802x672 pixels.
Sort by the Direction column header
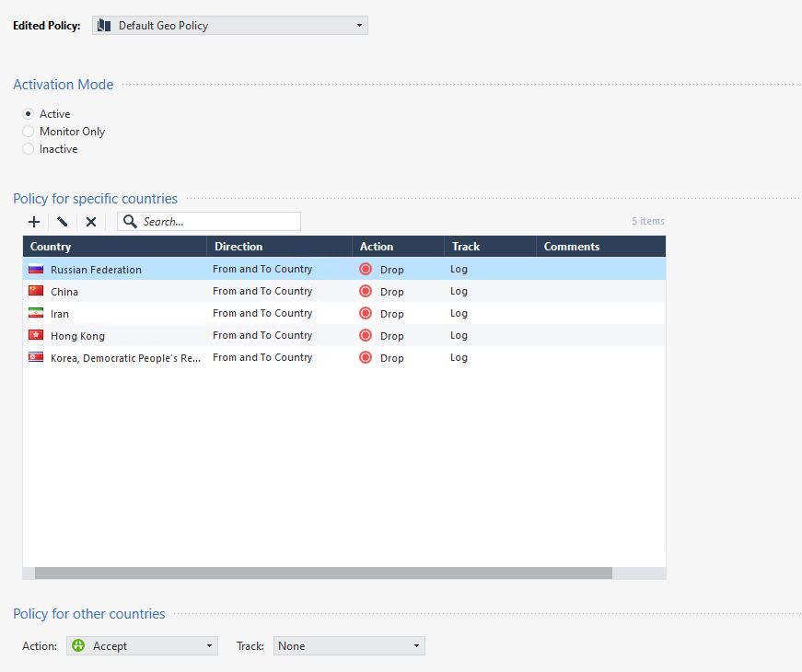coord(279,247)
